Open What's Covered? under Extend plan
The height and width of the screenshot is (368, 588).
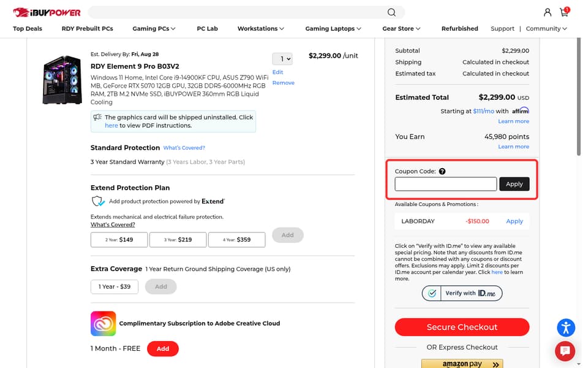tap(113, 224)
